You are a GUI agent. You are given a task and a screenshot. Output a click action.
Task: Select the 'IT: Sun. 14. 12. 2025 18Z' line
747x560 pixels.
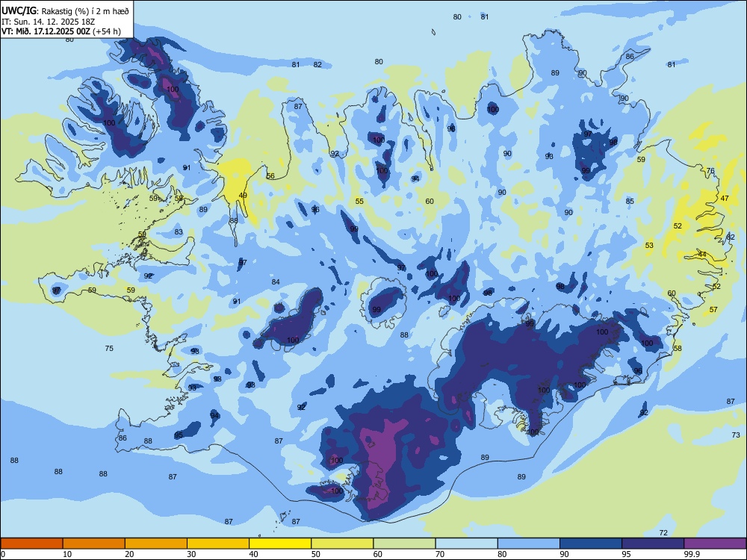[48, 22]
